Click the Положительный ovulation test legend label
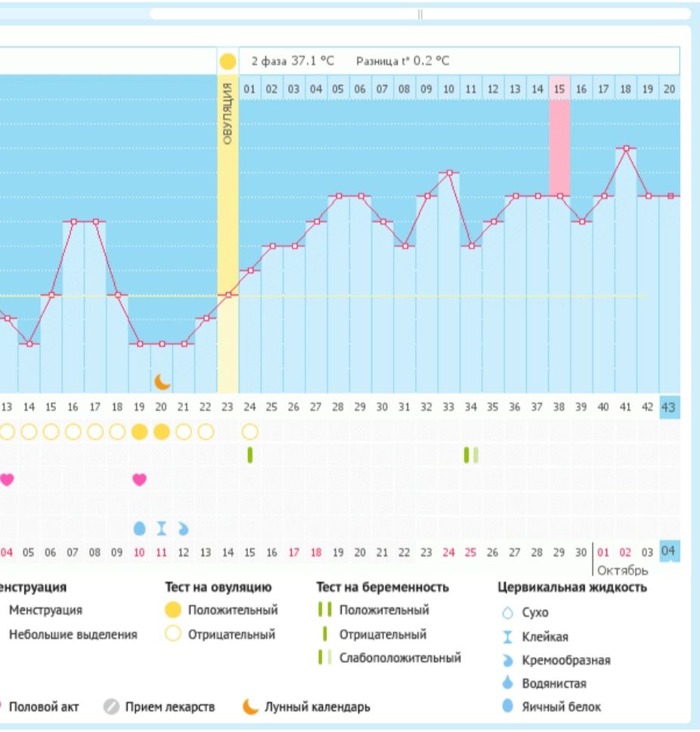 coord(233,610)
